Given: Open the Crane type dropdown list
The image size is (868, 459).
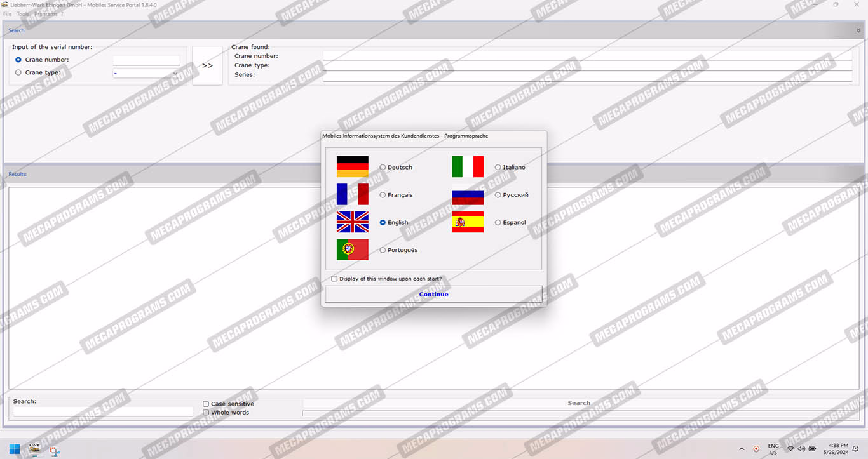Looking at the screenshot, I should coord(146,73).
